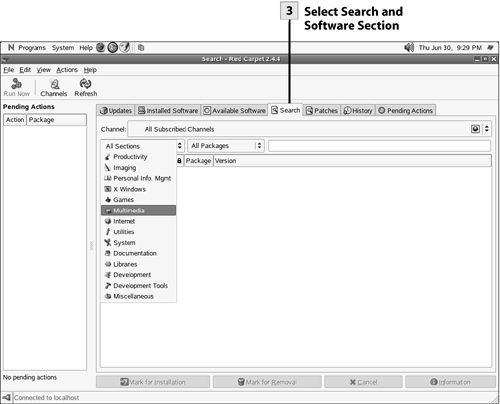
Task: Click the Information button
Action: 450,382
